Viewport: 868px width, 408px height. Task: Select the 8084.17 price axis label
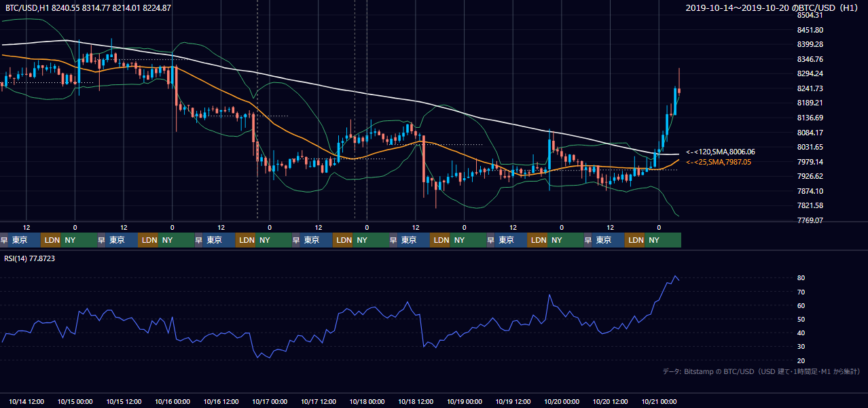pyautogui.click(x=810, y=133)
